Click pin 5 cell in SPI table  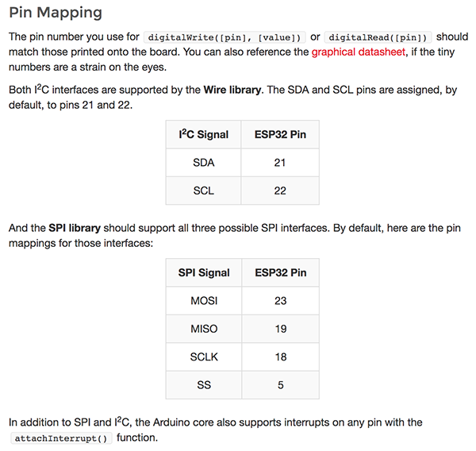coord(281,385)
